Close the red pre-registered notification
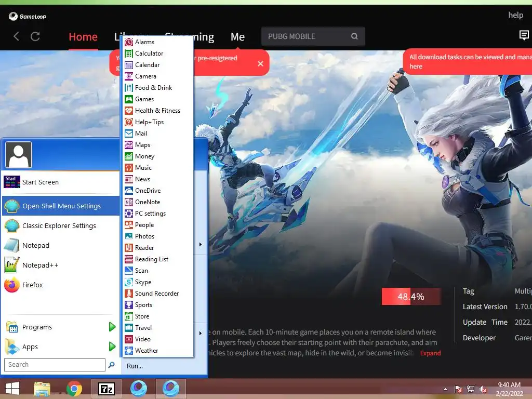The width and height of the screenshot is (532, 399). (261, 63)
